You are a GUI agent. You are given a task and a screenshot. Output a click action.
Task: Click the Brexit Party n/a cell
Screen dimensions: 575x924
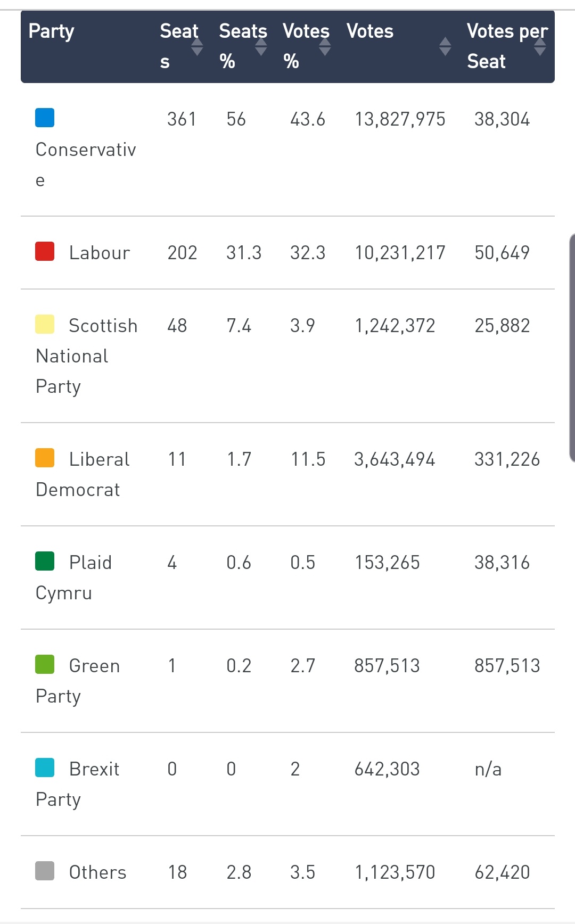(x=488, y=769)
